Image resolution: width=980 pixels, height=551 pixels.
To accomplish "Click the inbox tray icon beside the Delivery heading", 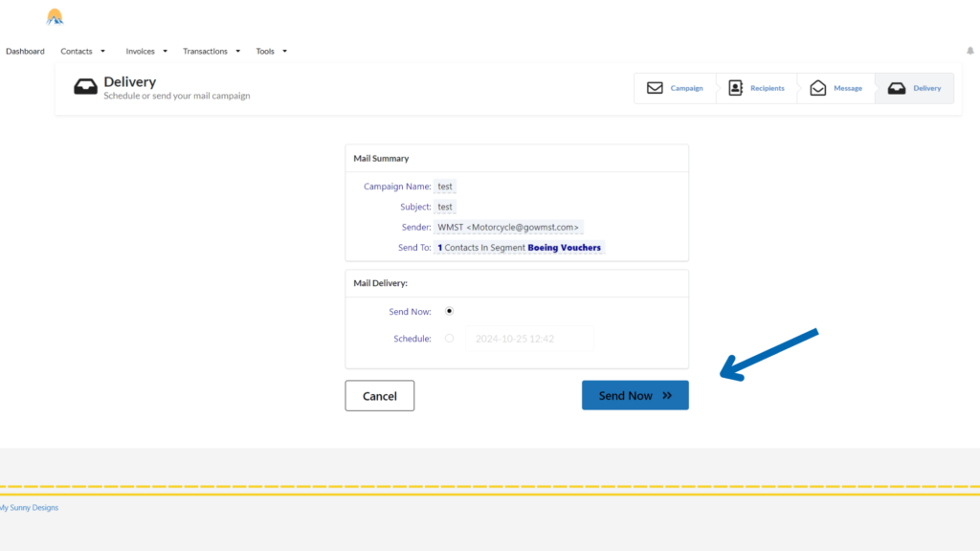I will point(86,88).
